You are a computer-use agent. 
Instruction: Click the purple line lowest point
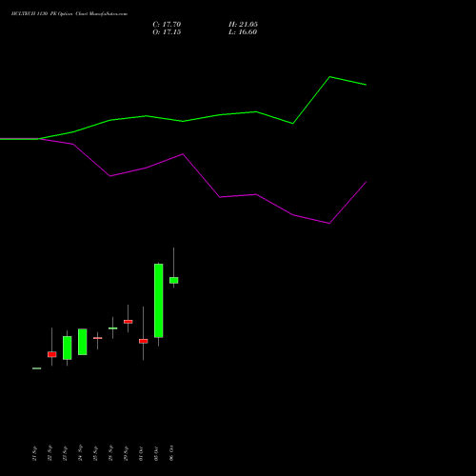329,224
